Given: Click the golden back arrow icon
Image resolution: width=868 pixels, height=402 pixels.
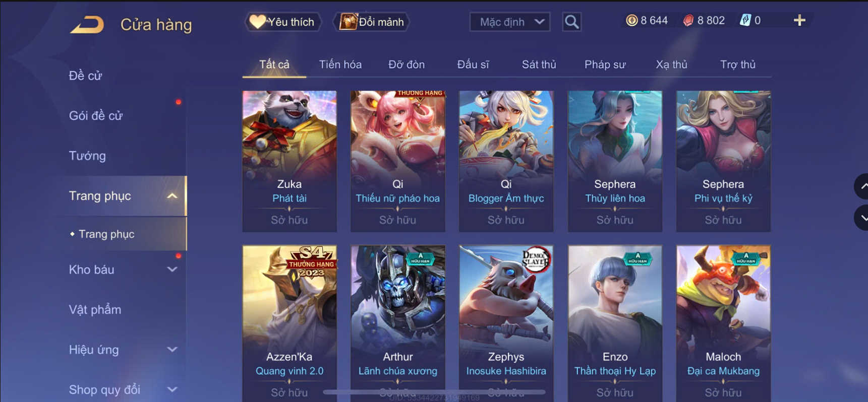Looking at the screenshot, I should 87,24.
